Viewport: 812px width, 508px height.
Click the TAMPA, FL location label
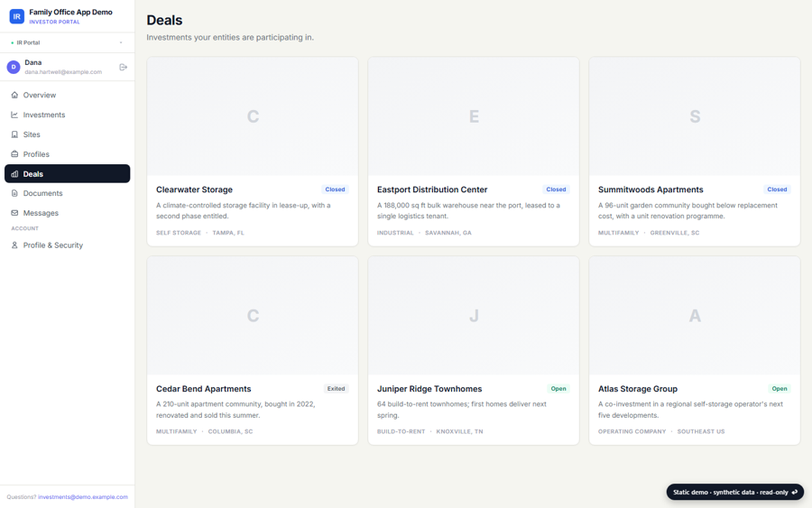[x=228, y=233]
